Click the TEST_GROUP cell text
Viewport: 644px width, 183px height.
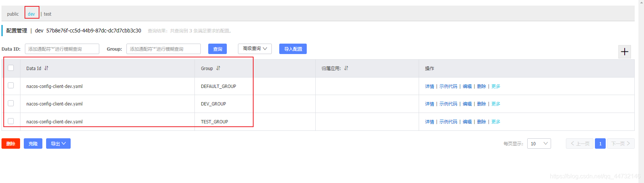pos(215,122)
